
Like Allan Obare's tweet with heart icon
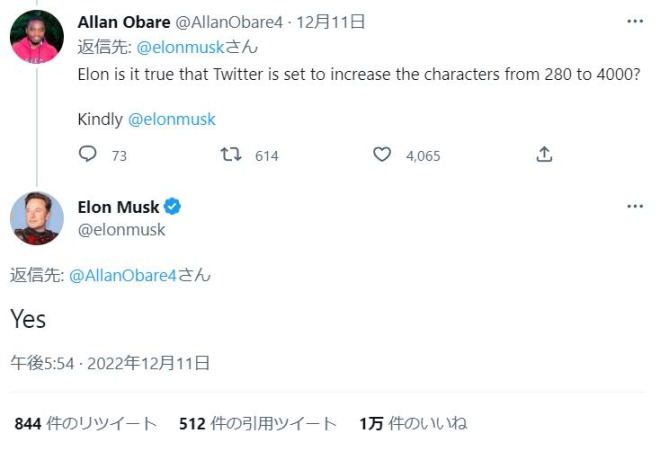click(381, 155)
